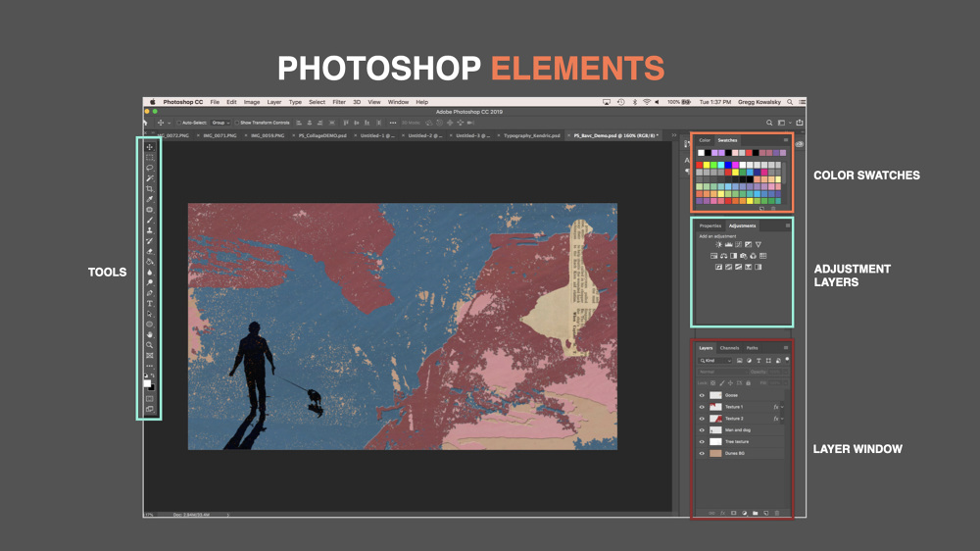The width and height of the screenshot is (980, 551).
Task: Select the Lasso tool
Action: tap(150, 168)
